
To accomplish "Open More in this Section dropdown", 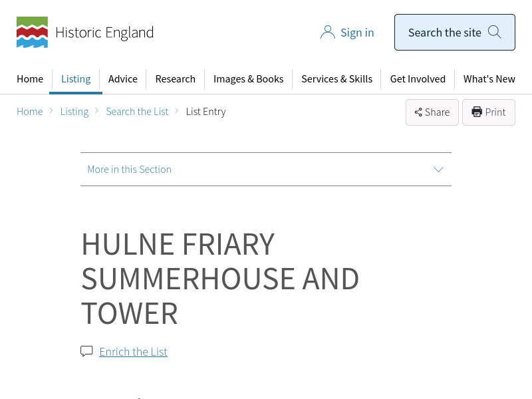I will pyautogui.click(x=130, y=170).
